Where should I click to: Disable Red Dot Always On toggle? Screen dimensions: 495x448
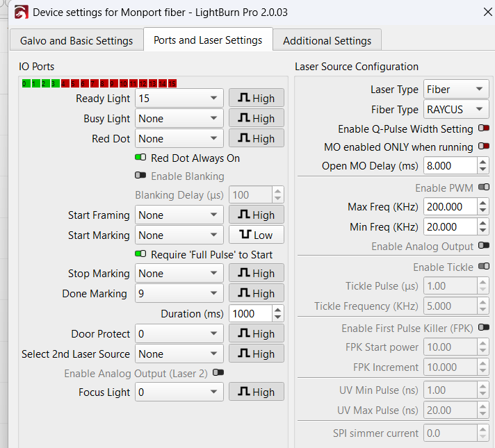[140, 158]
